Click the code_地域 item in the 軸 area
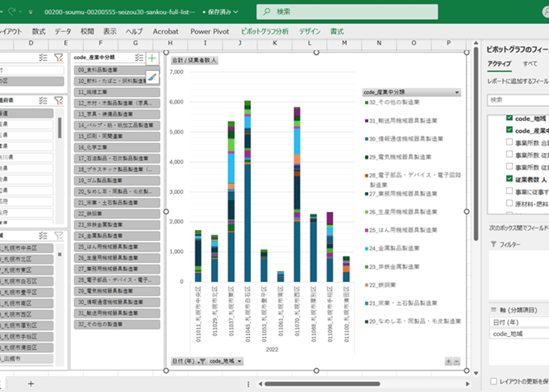The width and height of the screenshot is (549, 392). tap(519, 334)
